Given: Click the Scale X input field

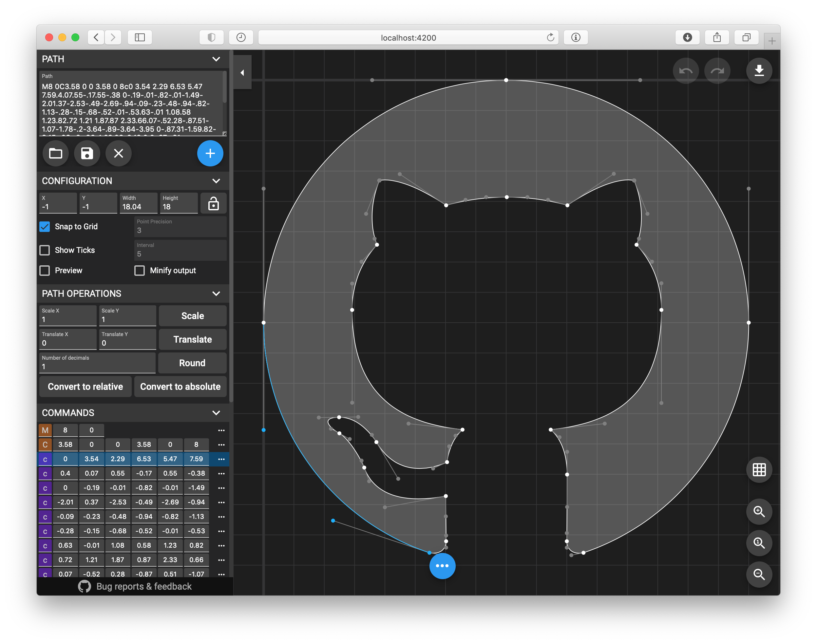Looking at the screenshot, I should point(68,319).
